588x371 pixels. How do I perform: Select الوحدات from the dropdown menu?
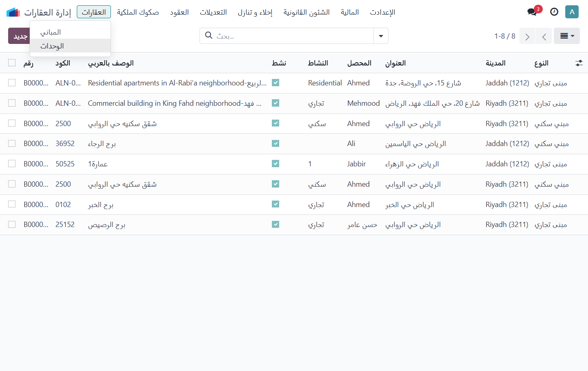70,46
